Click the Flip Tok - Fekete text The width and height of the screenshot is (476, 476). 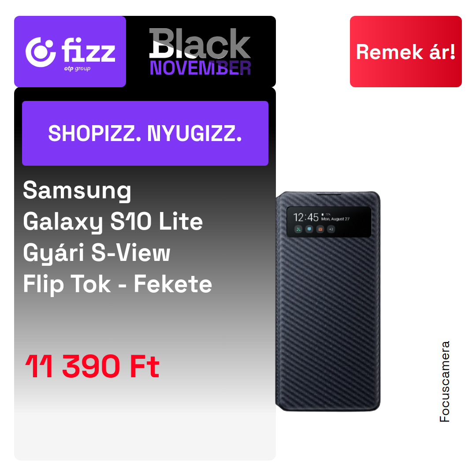(x=118, y=284)
